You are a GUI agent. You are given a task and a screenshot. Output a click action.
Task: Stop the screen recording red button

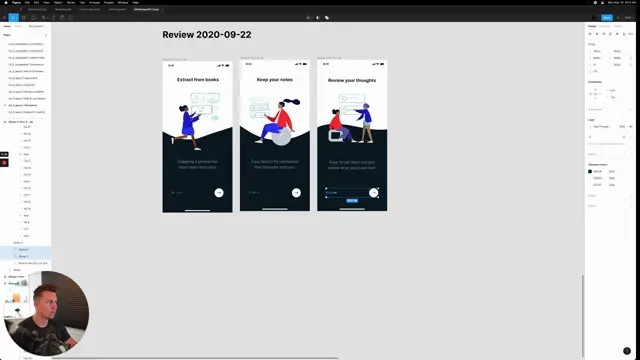click(x=4, y=162)
